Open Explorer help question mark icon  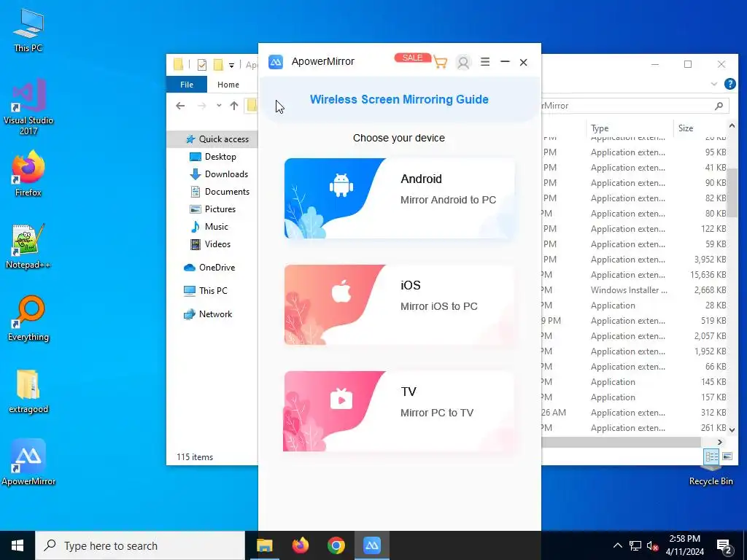729,85
